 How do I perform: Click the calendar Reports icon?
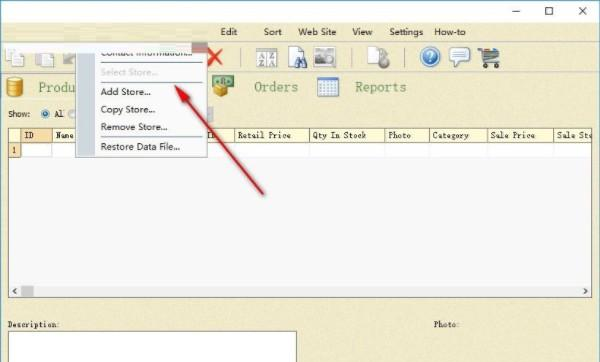pyautogui.click(x=328, y=87)
